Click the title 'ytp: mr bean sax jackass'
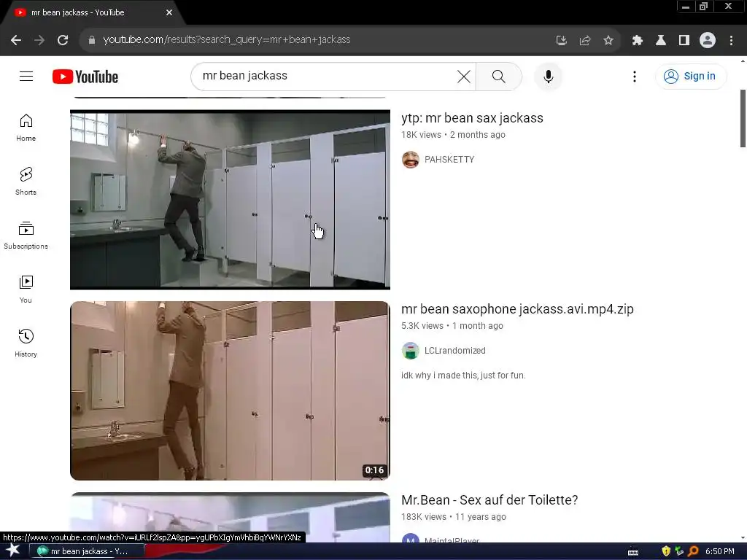Screen dimensions: 747x560 (x=472, y=118)
